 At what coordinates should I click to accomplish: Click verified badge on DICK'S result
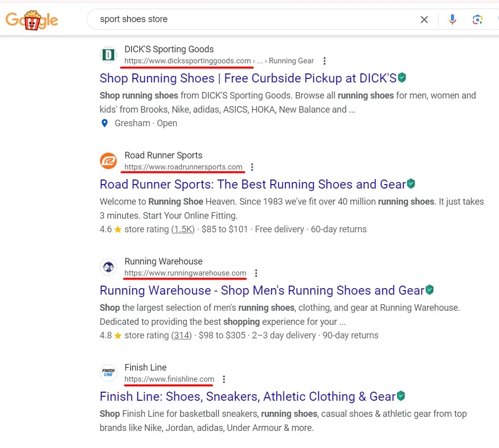tap(401, 78)
